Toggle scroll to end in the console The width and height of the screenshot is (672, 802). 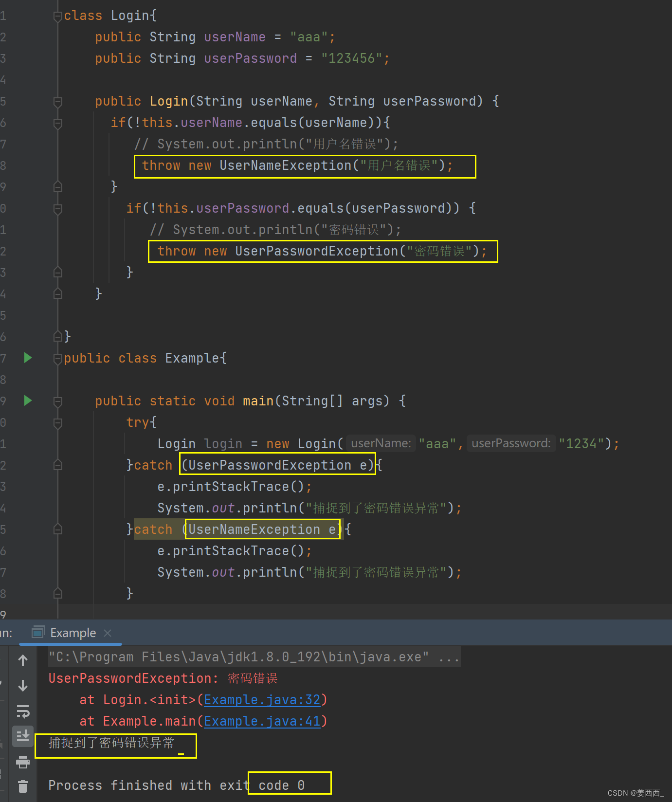point(23,736)
